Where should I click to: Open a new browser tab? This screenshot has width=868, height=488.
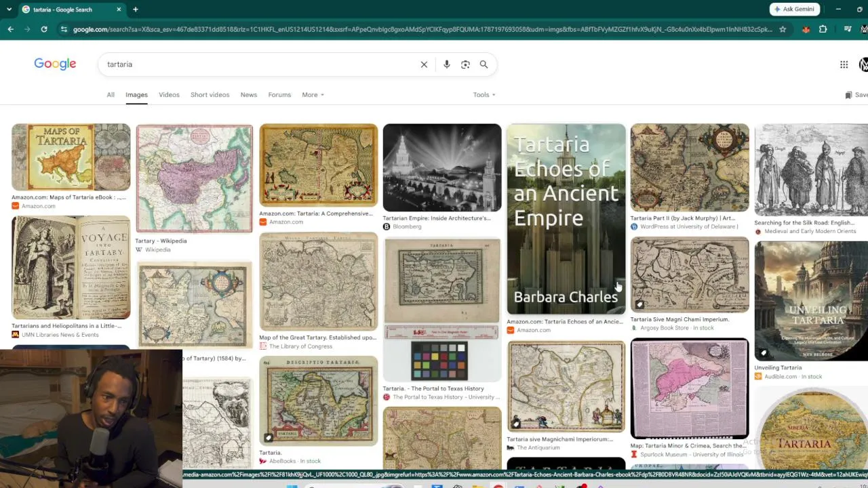[x=135, y=9]
